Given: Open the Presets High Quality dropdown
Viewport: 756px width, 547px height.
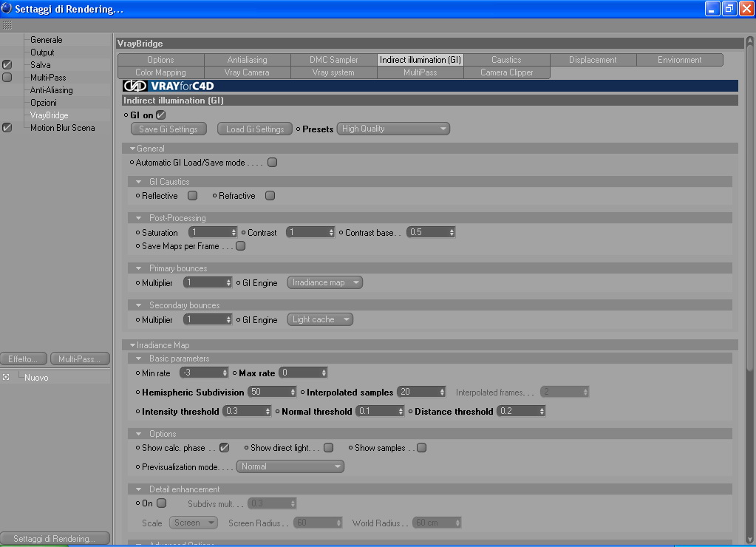Looking at the screenshot, I should [393, 129].
